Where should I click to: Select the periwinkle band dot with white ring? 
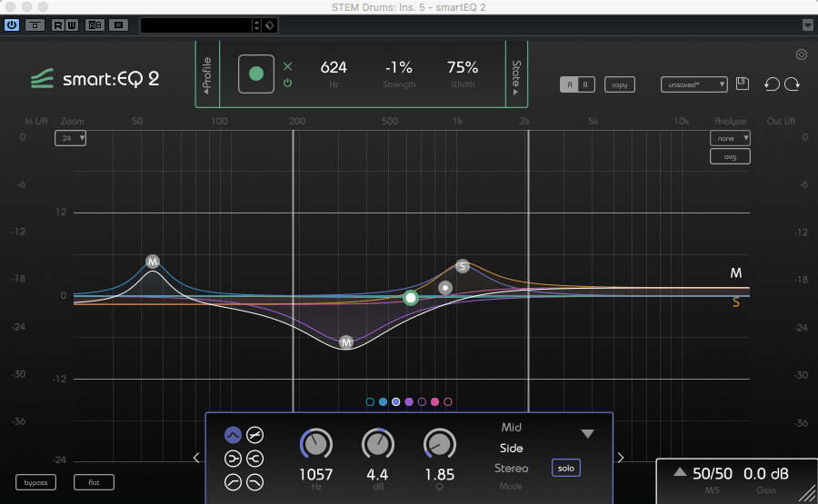(396, 402)
